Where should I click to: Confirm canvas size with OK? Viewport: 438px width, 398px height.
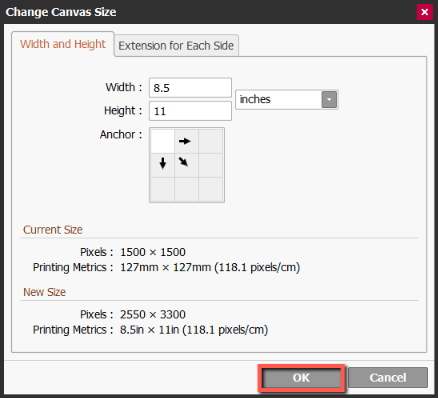[x=301, y=378]
